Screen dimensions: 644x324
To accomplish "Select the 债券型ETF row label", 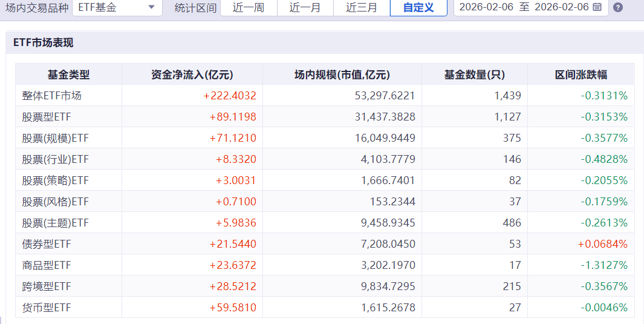I will [x=47, y=244].
